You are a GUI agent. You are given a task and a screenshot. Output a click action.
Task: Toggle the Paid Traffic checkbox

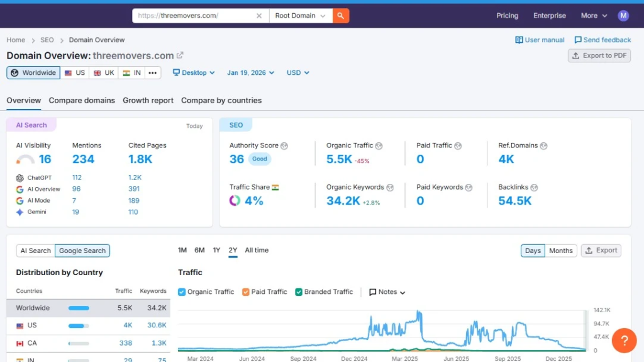coord(246,292)
